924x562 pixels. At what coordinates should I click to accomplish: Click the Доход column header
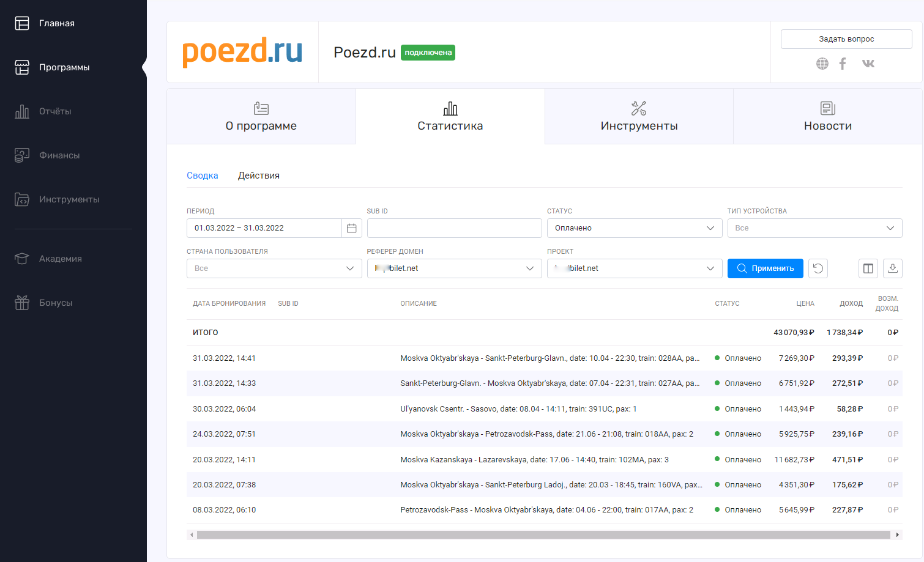coord(851,303)
